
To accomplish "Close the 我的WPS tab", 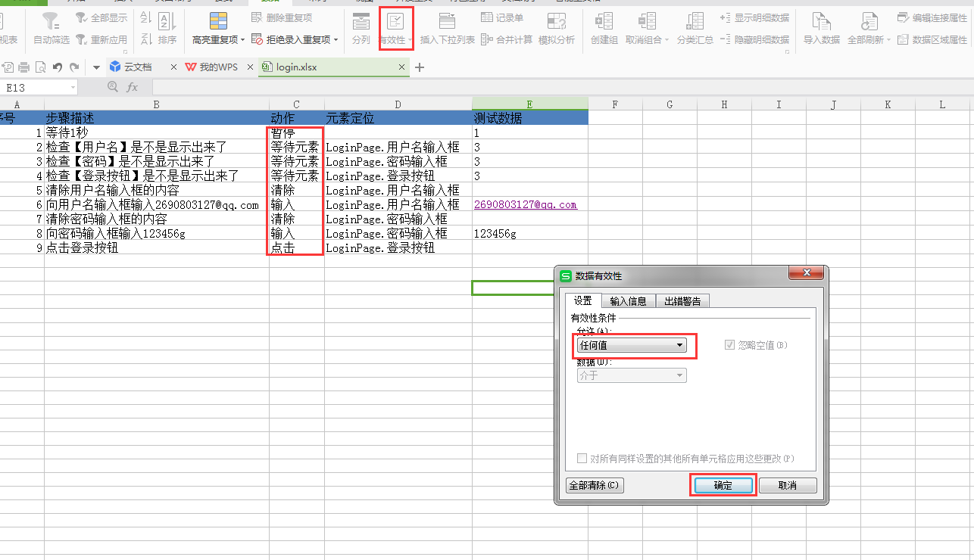I will coord(248,67).
